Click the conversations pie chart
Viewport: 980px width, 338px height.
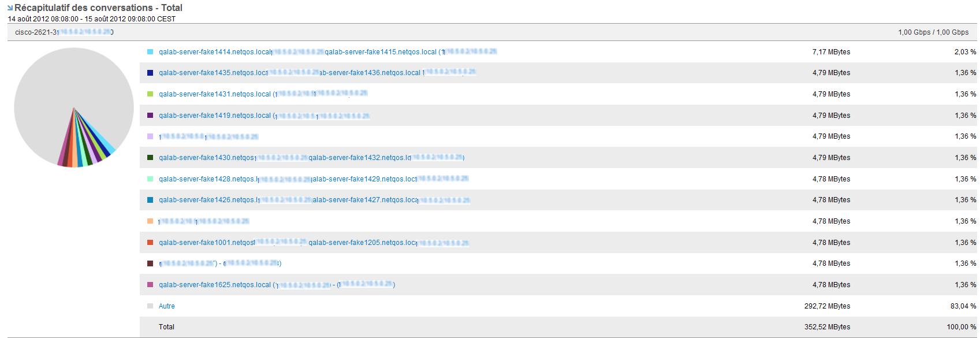point(74,107)
